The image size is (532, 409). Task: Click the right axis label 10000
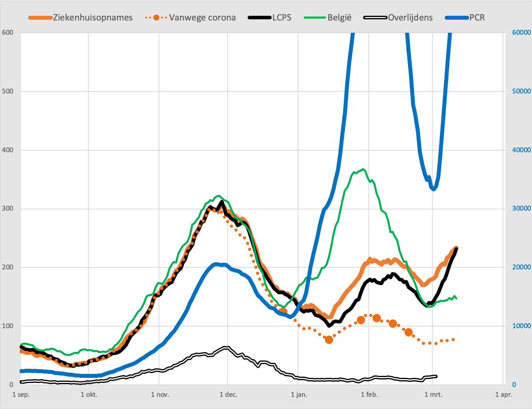[521, 326]
